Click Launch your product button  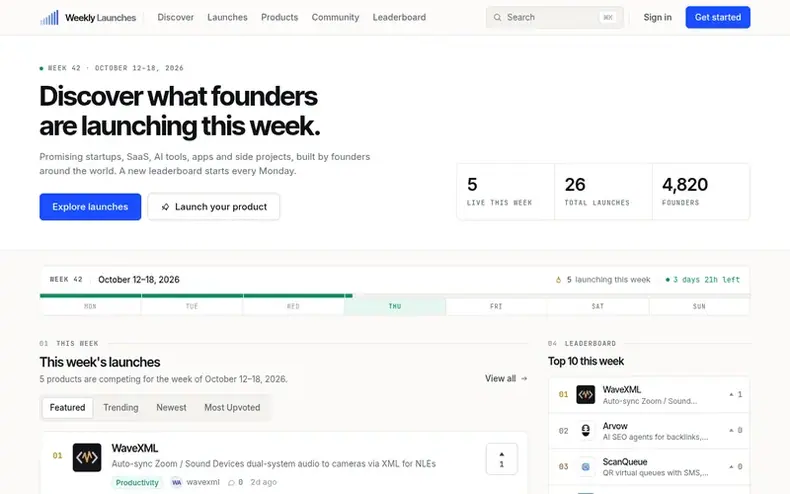(x=214, y=207)
